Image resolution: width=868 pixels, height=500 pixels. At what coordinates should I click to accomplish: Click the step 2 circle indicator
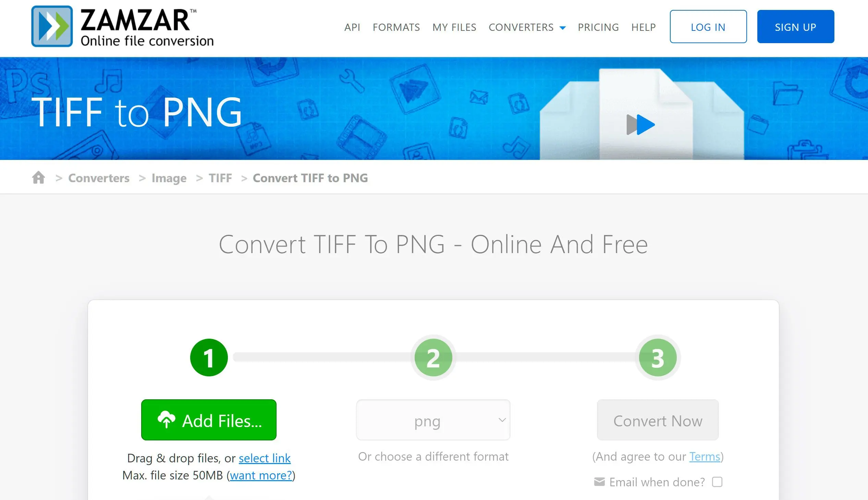tap(433, 357)
